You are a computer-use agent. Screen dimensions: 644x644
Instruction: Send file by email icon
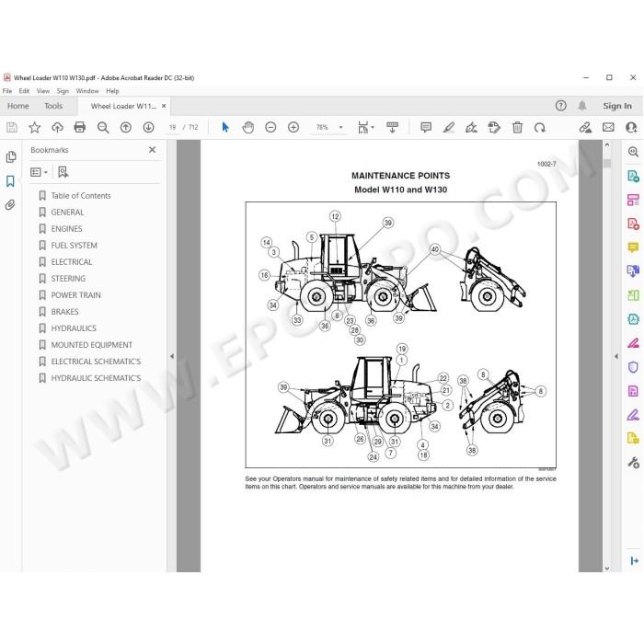tap(608, 127)
